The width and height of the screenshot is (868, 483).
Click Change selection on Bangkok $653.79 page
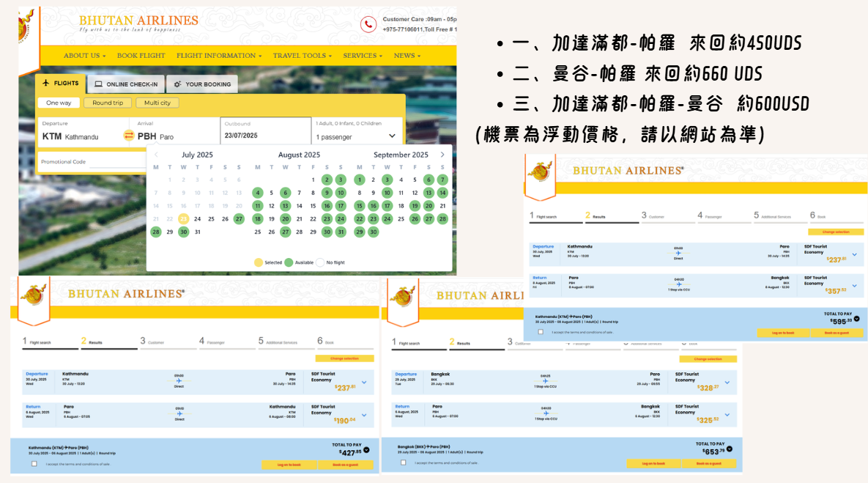coord(708,359)
